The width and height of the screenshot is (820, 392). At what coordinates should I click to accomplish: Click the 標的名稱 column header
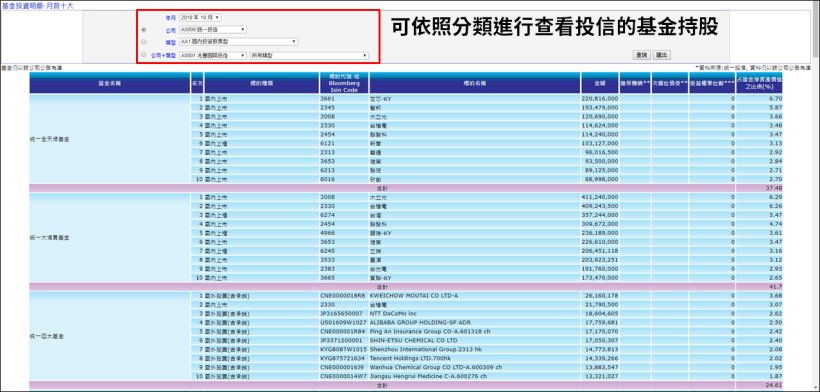coord(475,83)
